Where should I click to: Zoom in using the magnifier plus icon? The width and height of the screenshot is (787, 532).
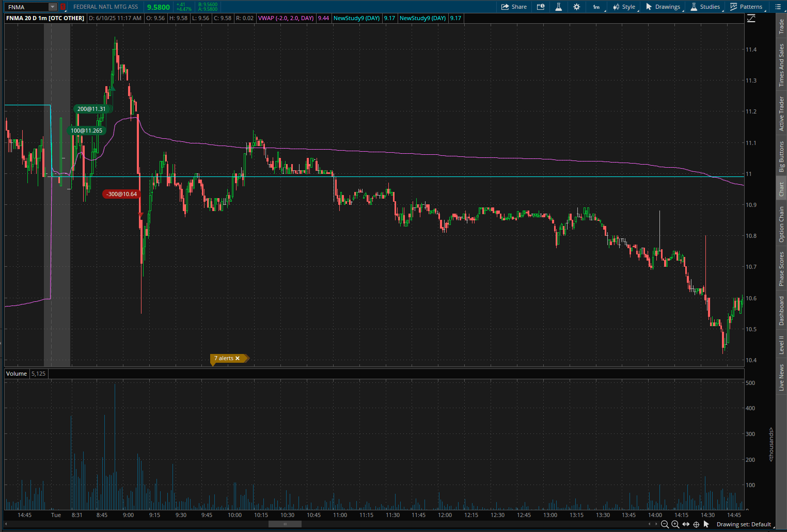click(675, 524)
